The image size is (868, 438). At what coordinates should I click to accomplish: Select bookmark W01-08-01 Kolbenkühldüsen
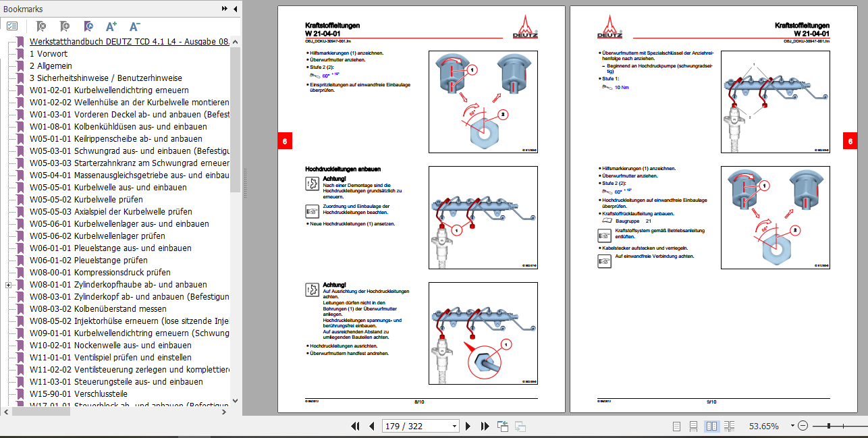tap(118, 126)
